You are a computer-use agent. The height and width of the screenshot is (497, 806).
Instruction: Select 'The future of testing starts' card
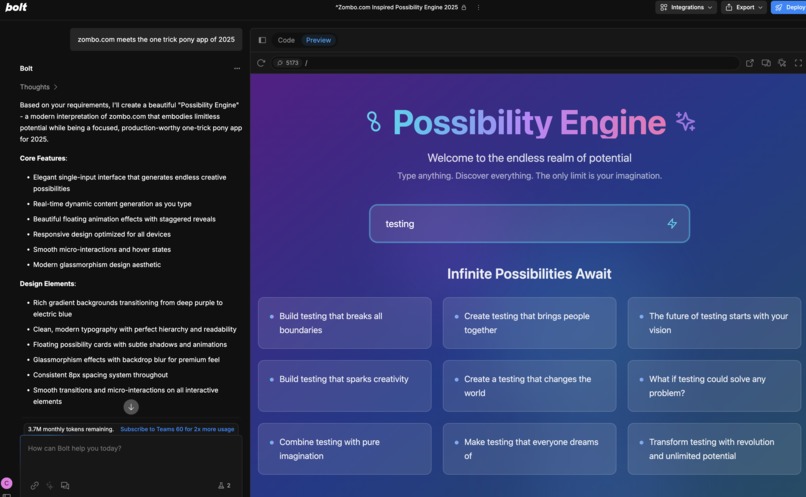715,323
